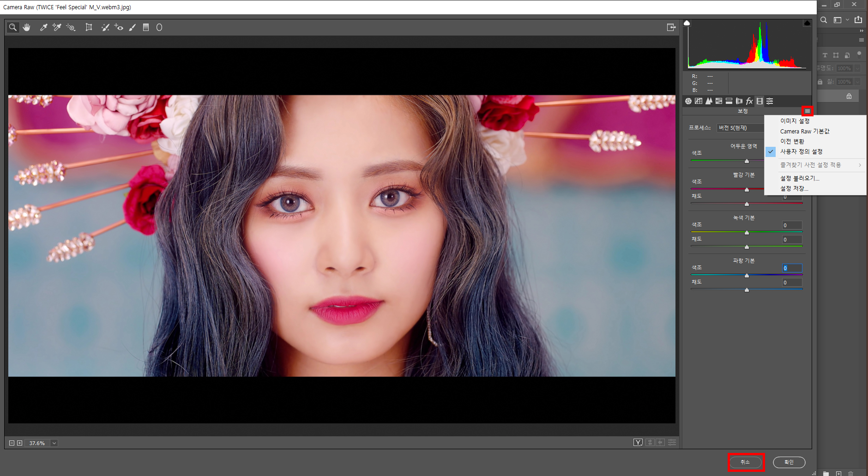Adjust the 파랑 기본 색조 slider
Viewport: 868px width, 476px height.
747,275
